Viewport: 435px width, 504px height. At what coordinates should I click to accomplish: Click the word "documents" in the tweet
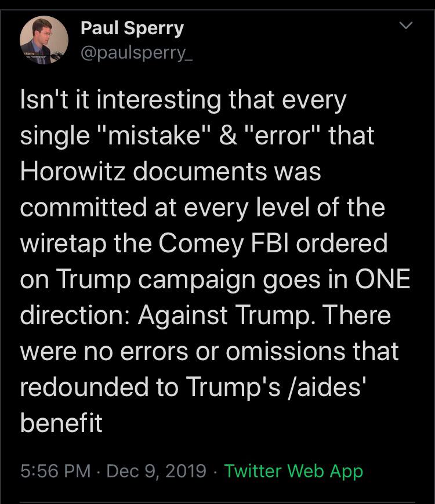pos(200,171)
